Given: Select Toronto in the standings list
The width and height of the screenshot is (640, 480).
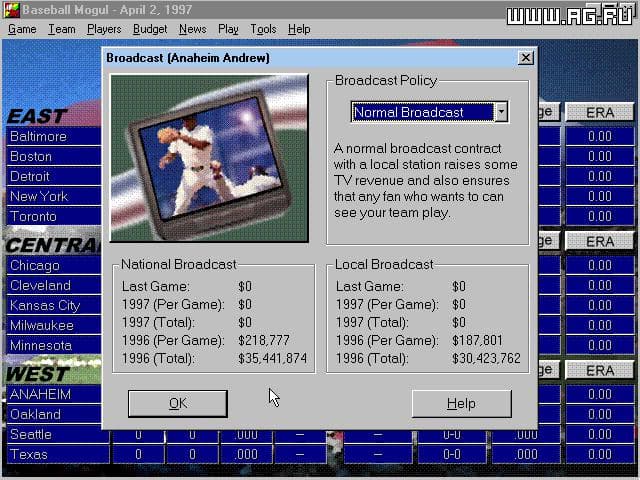Looking at the screenshot, I should pyautogui.click(x=54, y=216).
